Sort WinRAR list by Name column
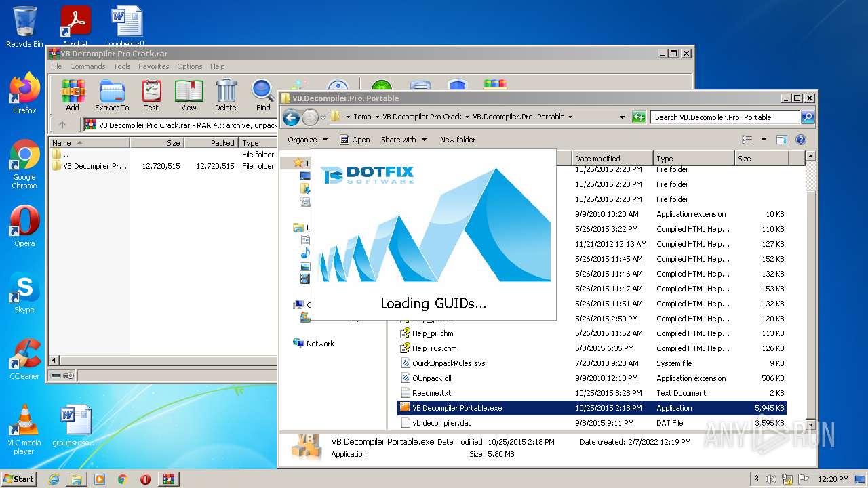868x488 pixels. point(89,143)
